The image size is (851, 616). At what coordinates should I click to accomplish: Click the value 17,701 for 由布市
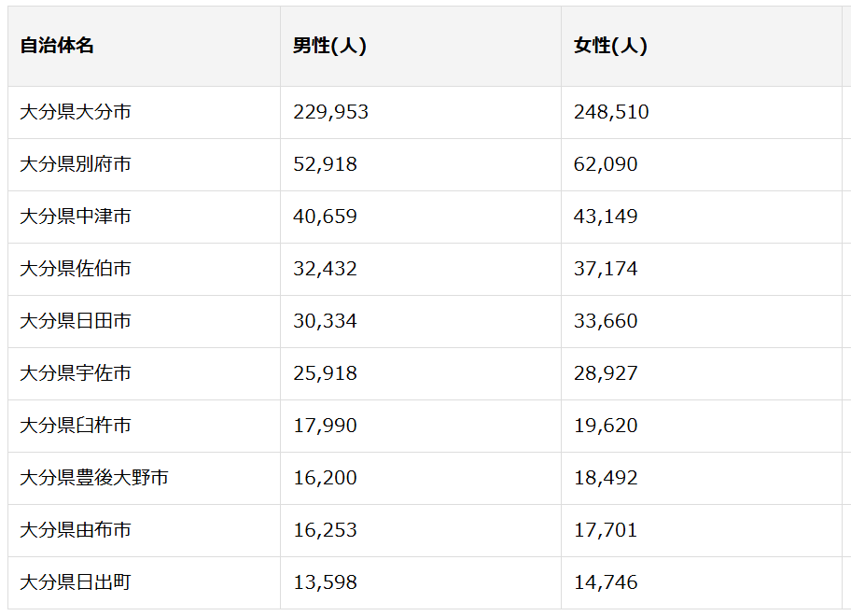click(606, 531)
